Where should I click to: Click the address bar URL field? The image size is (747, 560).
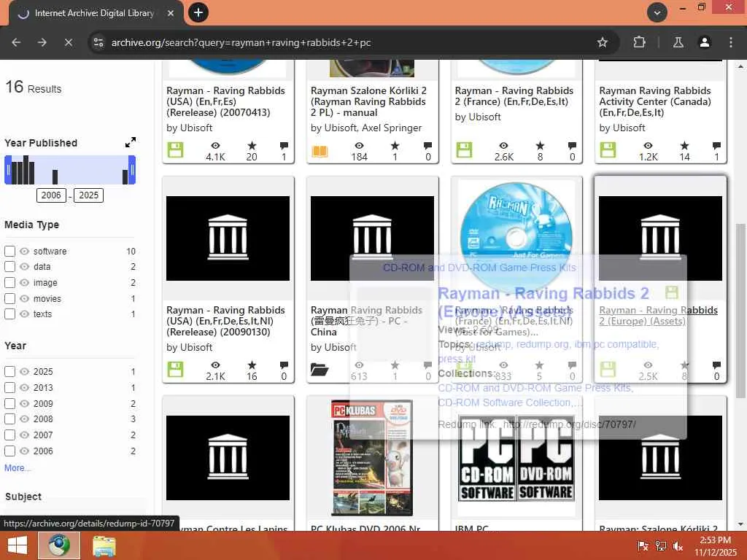tap(241, 42)
